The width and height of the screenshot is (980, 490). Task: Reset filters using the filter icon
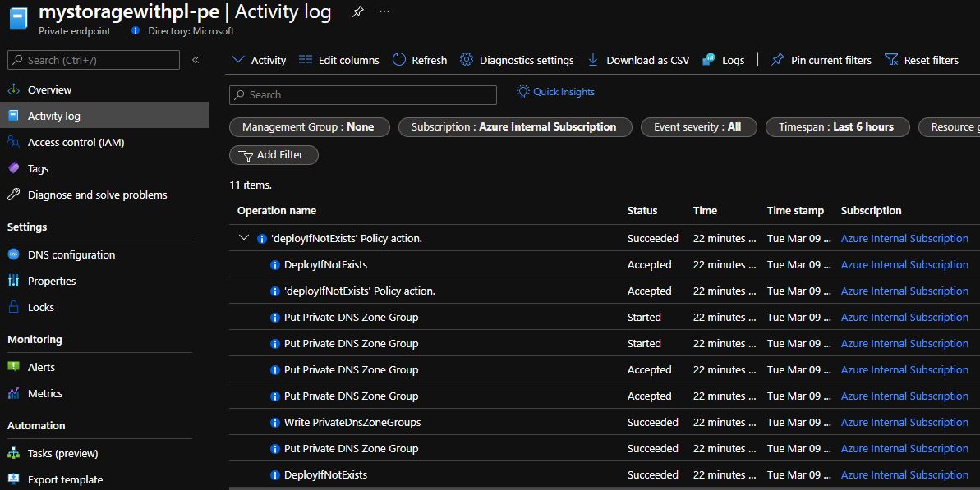(891, 59)
